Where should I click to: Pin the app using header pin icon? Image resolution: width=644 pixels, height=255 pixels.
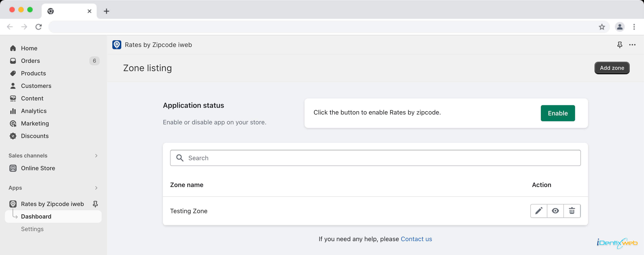point(620,45)
